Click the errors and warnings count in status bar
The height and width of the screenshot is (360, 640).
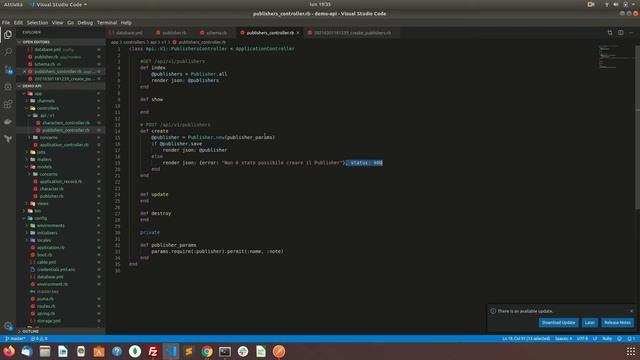39,339
